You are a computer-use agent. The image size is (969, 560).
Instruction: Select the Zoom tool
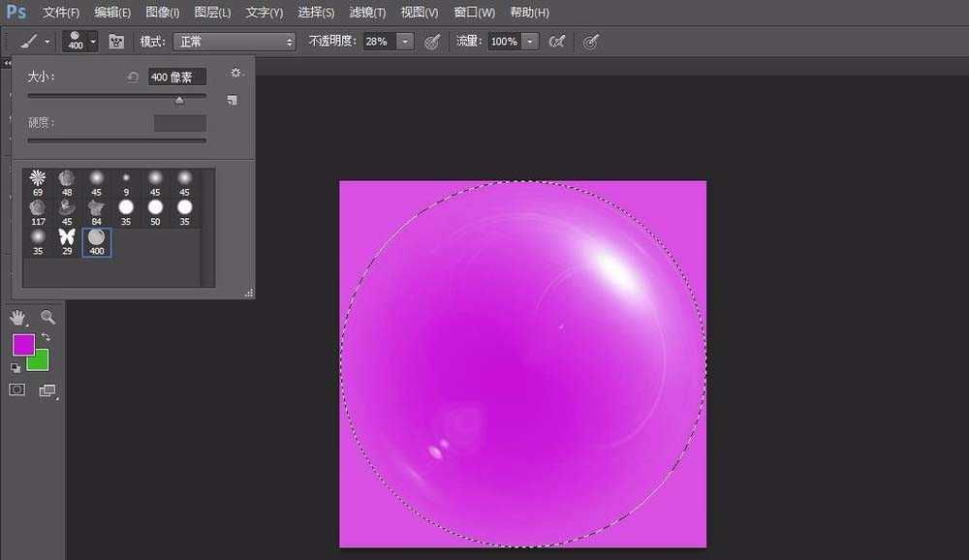tap(47, 318)
